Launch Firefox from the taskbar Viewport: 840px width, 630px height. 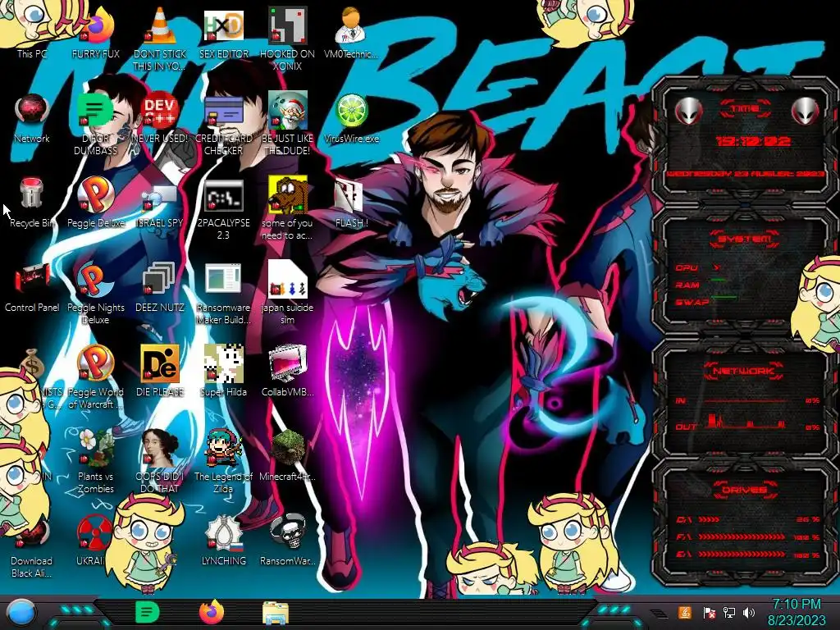[212, 612]
